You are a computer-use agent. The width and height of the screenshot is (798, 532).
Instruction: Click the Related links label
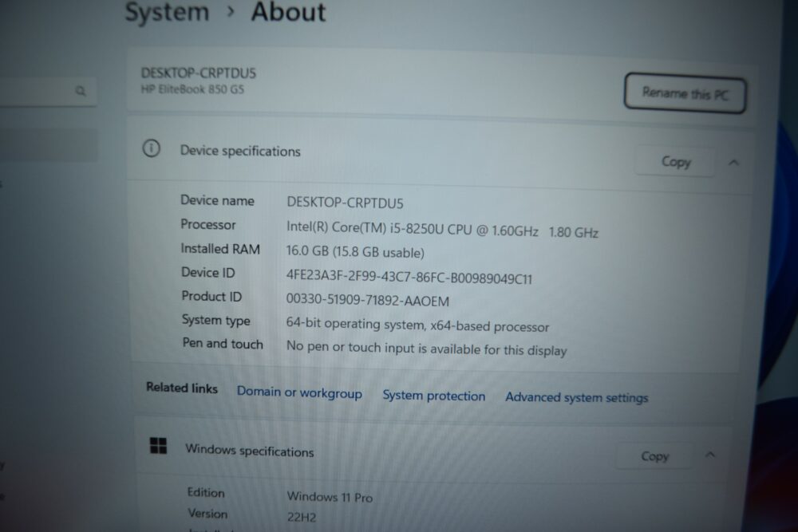coord(182,388)
